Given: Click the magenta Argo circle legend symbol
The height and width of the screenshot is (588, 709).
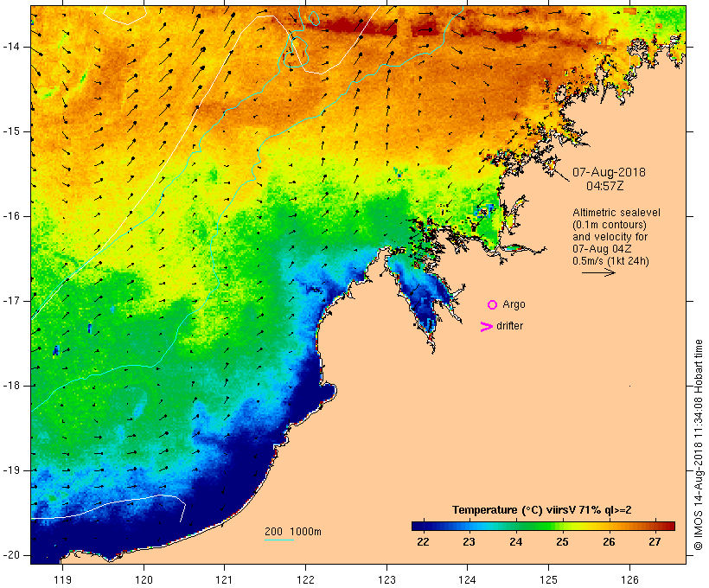Looking at the screenshot, I should click(x=493, y=305).
